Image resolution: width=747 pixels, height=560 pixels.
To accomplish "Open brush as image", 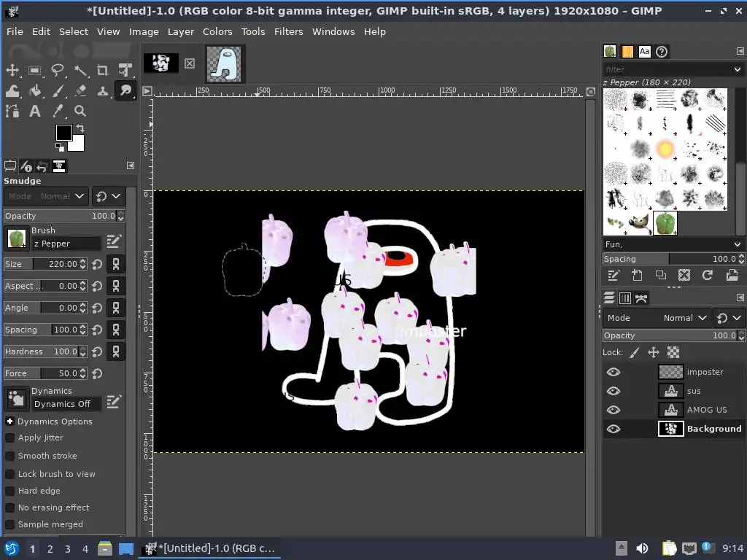I will tap(732, 275).
